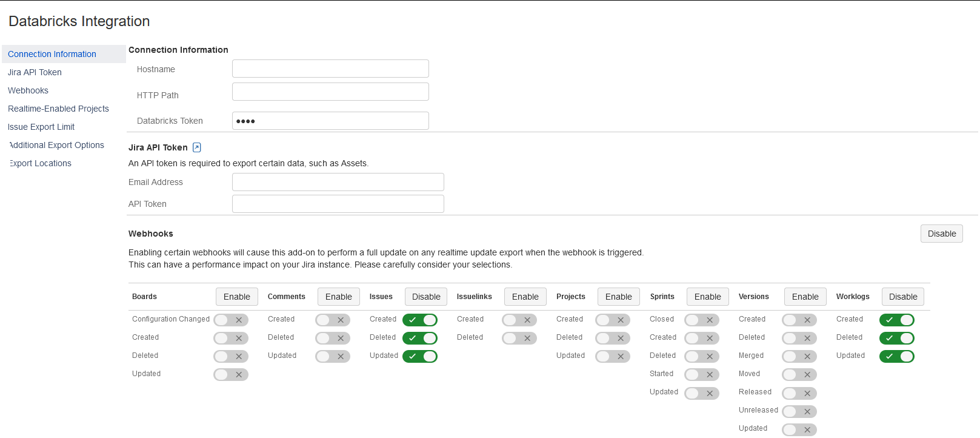
Task: Enable all Versions webhooks
Action: (805, 297)
